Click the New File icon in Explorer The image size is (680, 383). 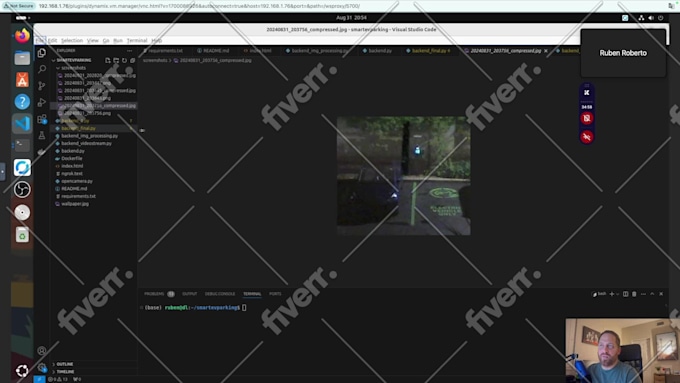(108, 60)
